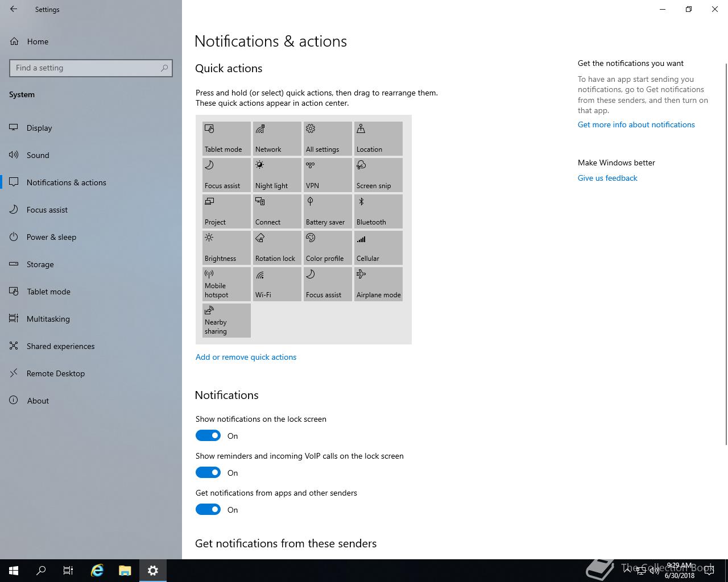Open Multitasking settings
The image size is (728, 582).
point(91,319)
